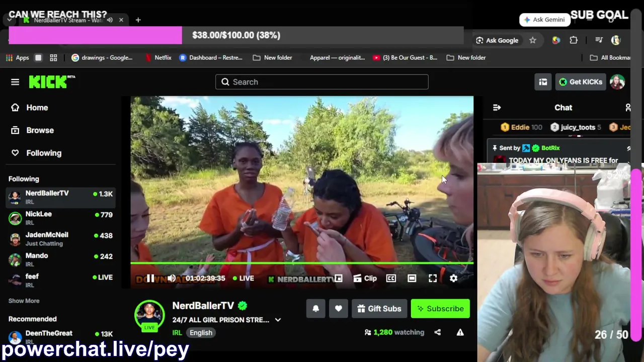
Task: Open JadenMcNeil's channel from Following
Action: [x=60, y=239]
